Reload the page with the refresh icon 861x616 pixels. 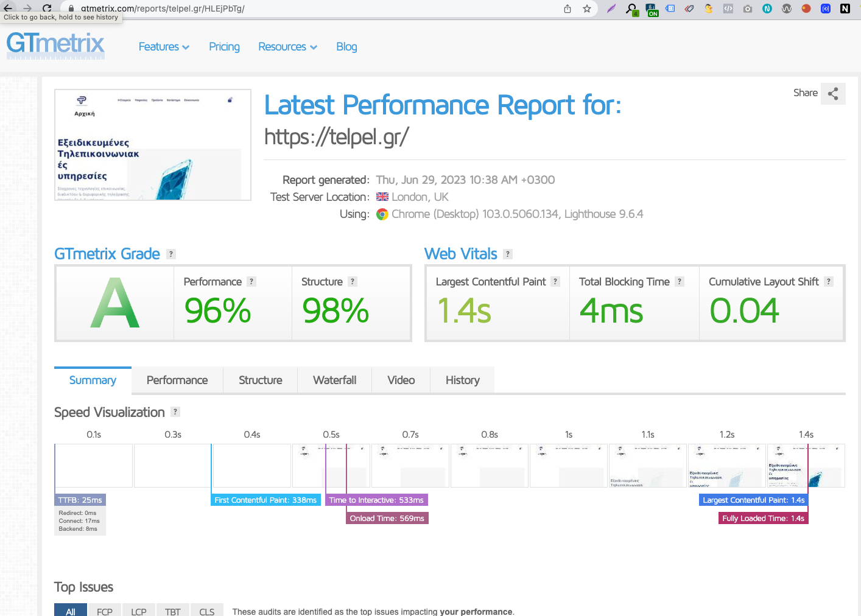[47, 8]
